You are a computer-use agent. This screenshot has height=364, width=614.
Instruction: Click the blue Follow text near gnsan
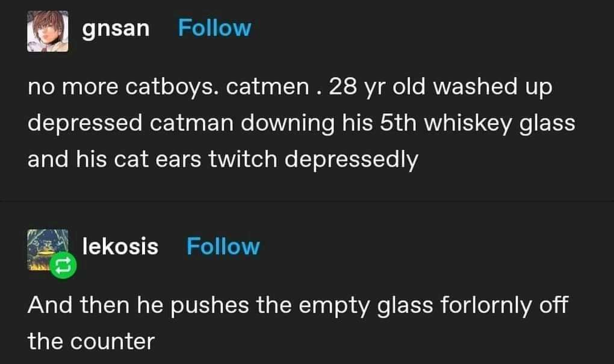(214, 26)
